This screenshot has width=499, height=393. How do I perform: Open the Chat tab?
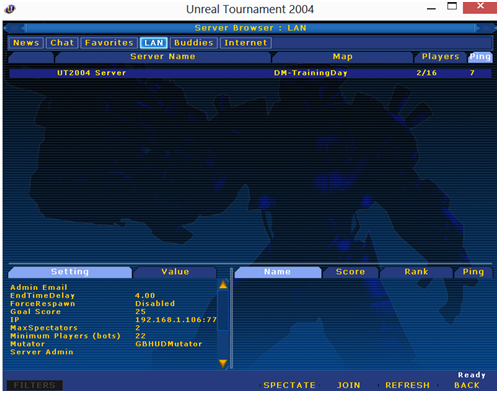tap(62, 43)
